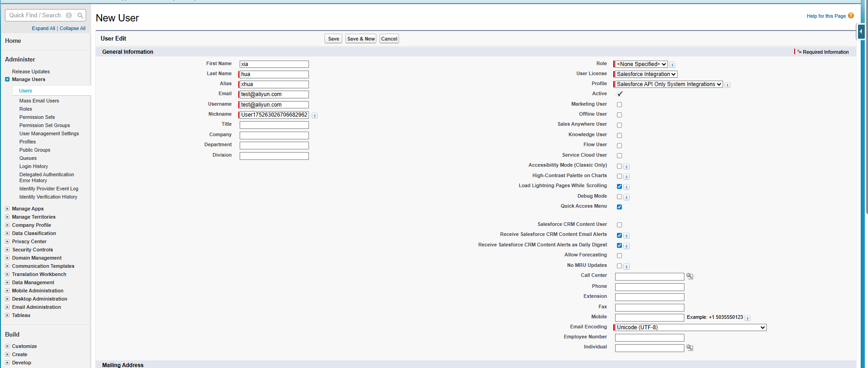Viewport: 868px width, 368px height.
Task: Open Permission Sets in sidebar
Action: coord(37,117)
